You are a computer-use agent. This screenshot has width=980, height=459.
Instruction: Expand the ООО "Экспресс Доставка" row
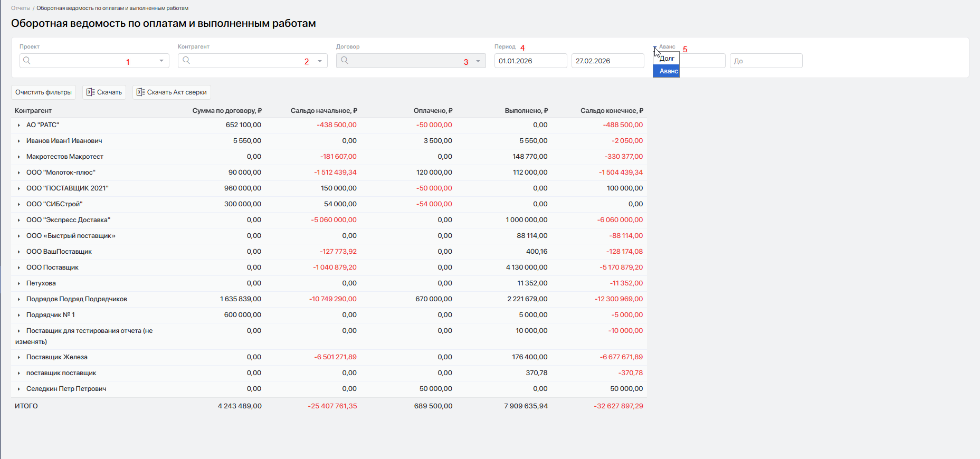[x=19, y=221]
